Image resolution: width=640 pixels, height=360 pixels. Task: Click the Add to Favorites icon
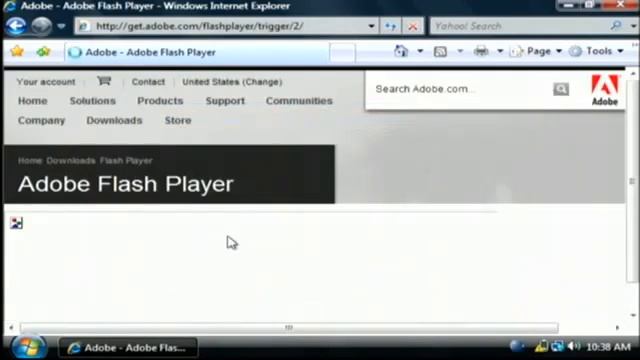(43, 51)
